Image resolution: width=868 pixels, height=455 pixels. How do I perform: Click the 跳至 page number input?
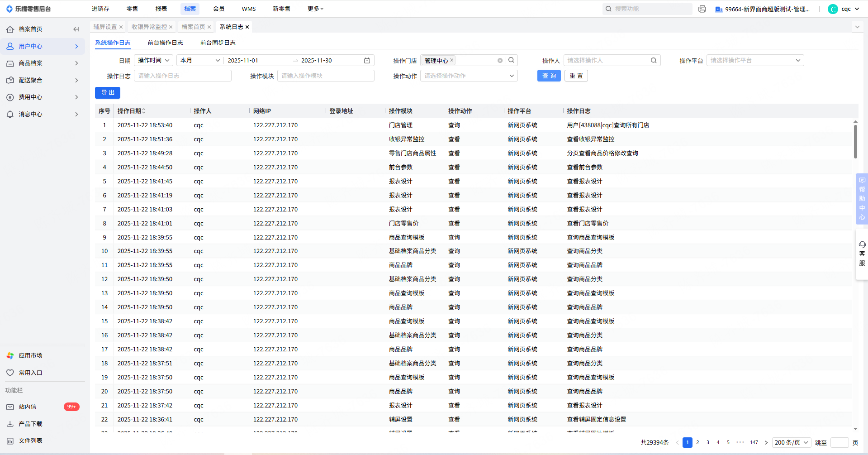[x=840, y=443]
